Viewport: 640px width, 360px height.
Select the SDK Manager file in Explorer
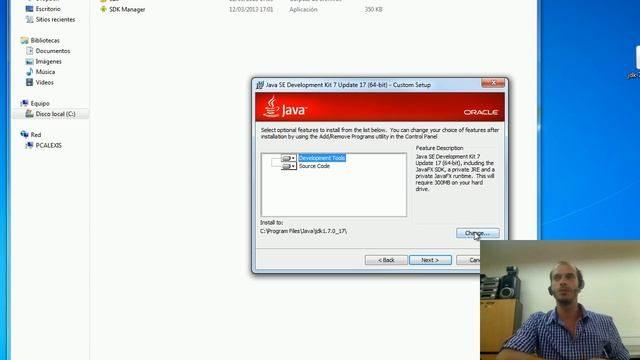click(127, 9)
